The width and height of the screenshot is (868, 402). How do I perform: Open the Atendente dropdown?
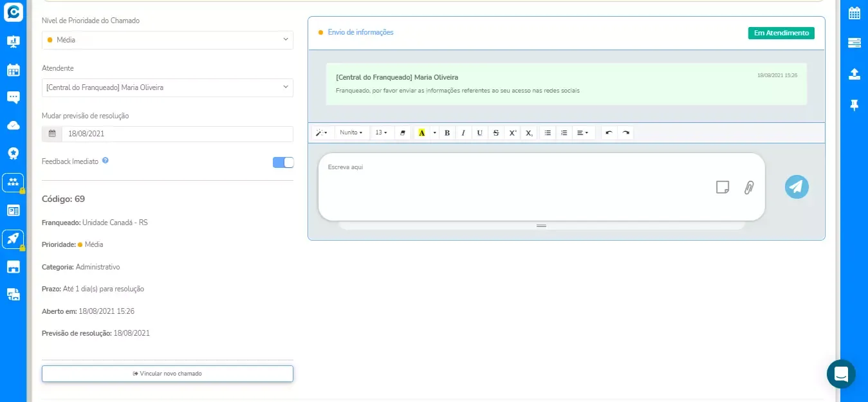pyautogui.click(x=167, y=87)
